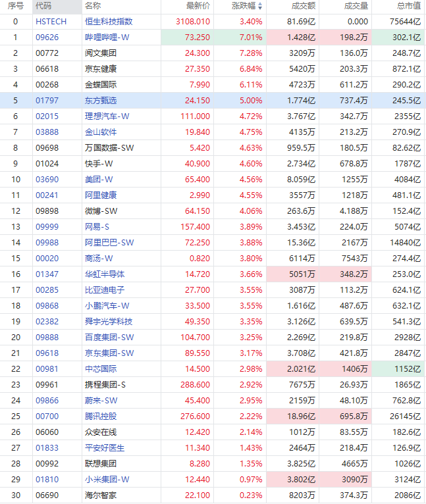426x504 pixels.
Task: Click stock code 01810
Action: [47, 479]
